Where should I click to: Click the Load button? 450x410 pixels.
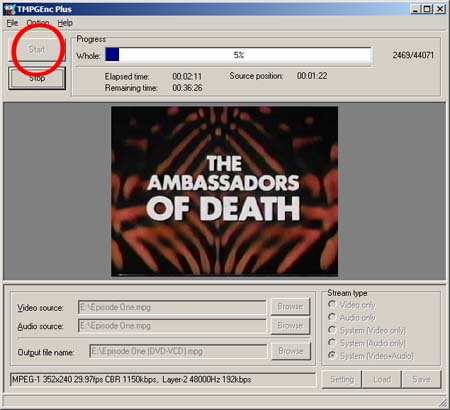(382, 379)
